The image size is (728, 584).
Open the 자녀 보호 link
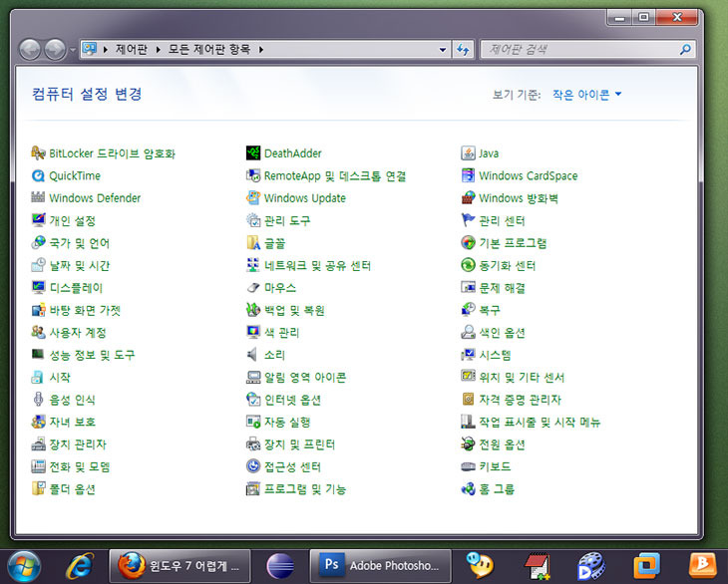pos(73,423)
